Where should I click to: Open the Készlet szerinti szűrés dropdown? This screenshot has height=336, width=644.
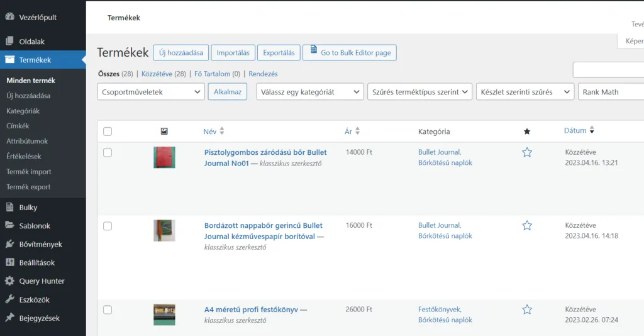[525, 92]
